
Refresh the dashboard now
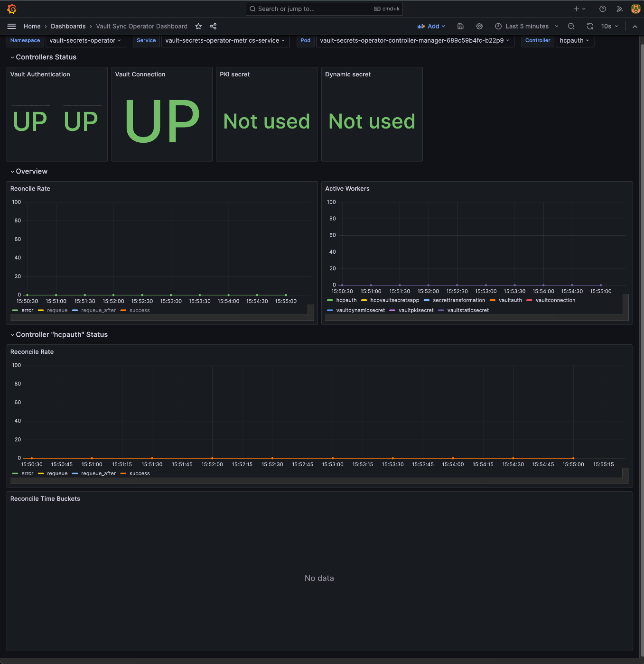590,26
